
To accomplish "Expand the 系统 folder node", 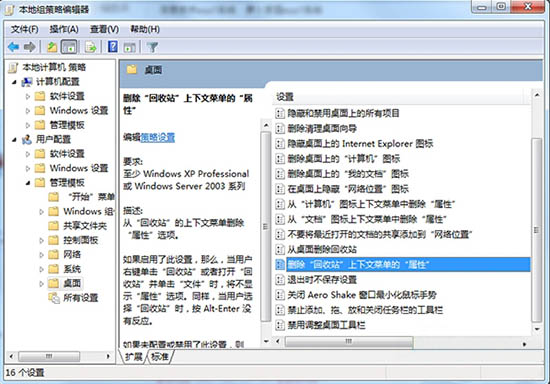I will (x=41, y=269).
